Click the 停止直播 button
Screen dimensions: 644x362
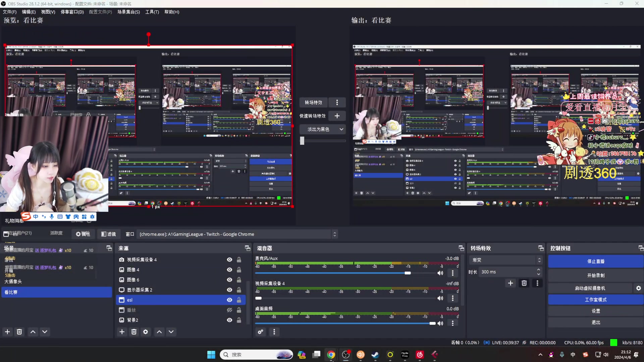[x=595, y=261]
